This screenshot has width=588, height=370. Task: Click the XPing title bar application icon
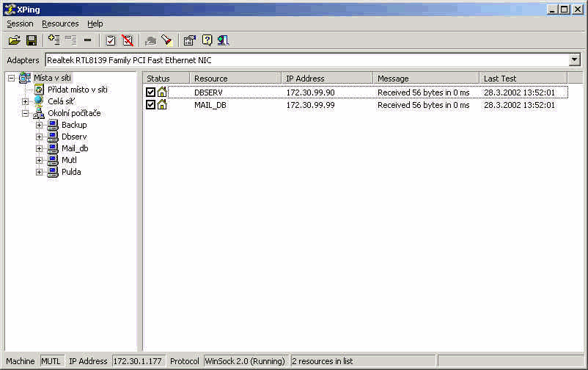point(10,10)
